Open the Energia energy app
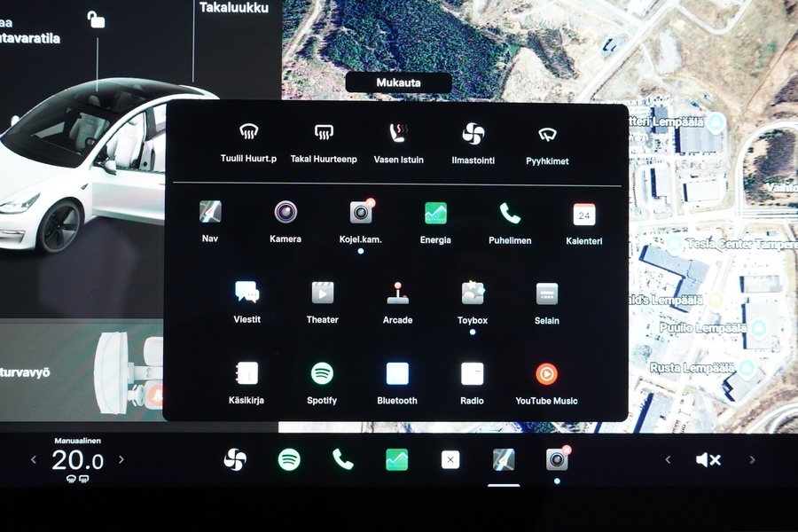 tap(434, 213)
